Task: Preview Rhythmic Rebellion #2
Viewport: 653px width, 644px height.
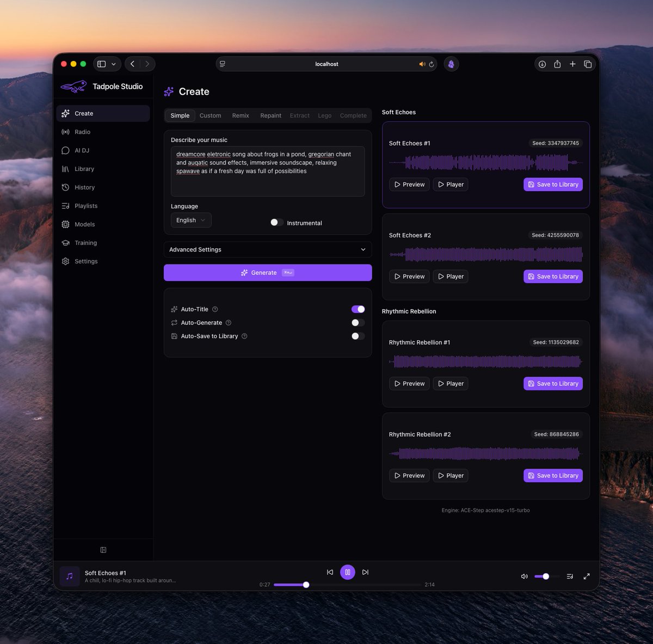Action: pyautogui.click(x=409, y=476)
